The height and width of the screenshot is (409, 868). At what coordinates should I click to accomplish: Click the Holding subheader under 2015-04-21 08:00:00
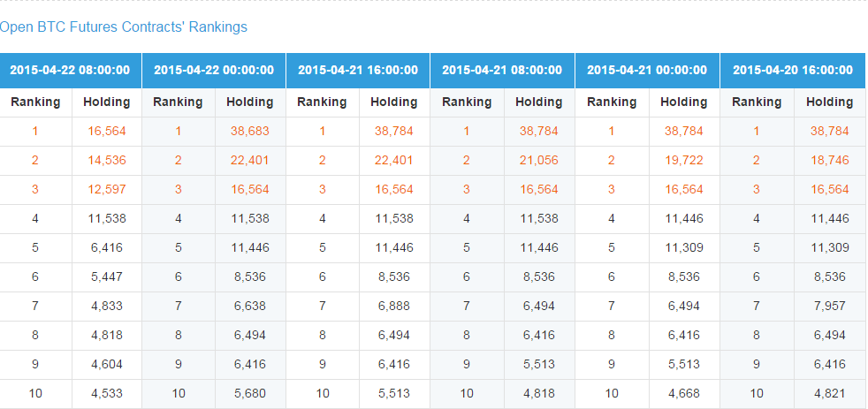click(538, 102)
